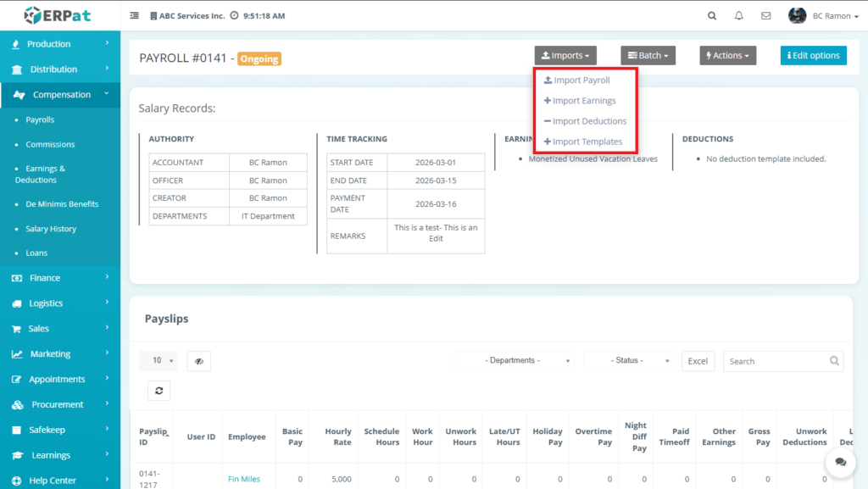The image size is (868, 489).
Task: Click the search magnifier icon in header
Action: [711, 16]
